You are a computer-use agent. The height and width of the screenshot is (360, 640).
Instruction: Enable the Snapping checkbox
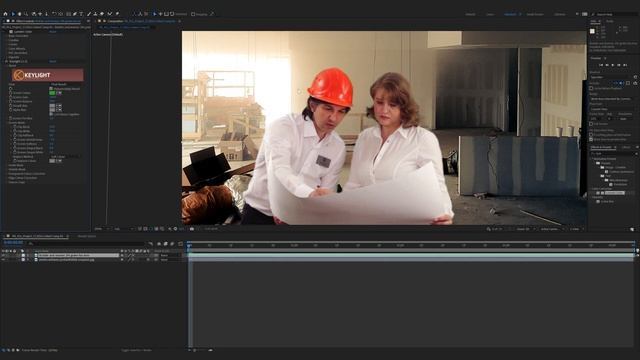(193, 14)
